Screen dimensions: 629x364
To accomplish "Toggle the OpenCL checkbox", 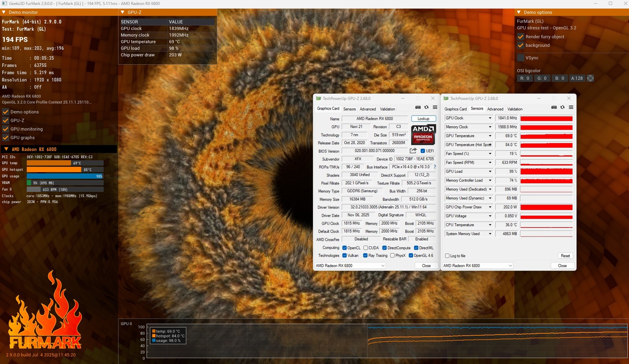I will click(344, 248).
